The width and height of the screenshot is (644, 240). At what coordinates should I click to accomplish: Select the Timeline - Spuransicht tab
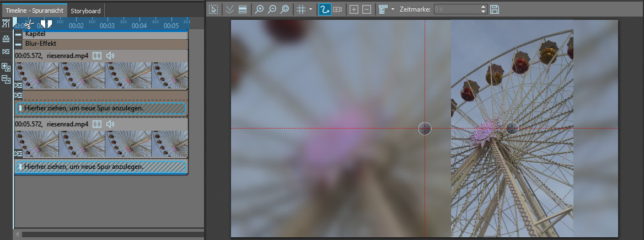34,10
